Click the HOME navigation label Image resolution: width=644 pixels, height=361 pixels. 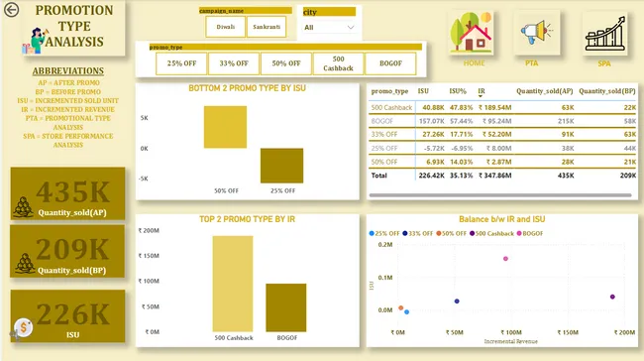(474, 63)
